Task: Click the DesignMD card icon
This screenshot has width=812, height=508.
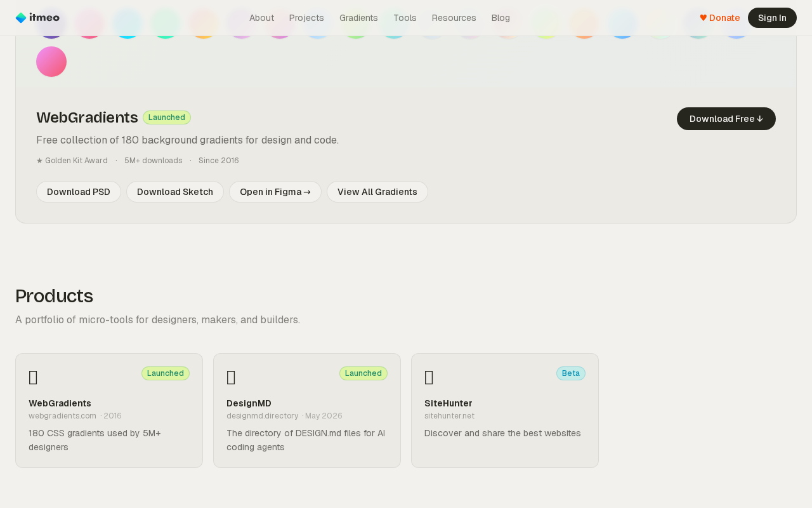Action: coord(231,377)
